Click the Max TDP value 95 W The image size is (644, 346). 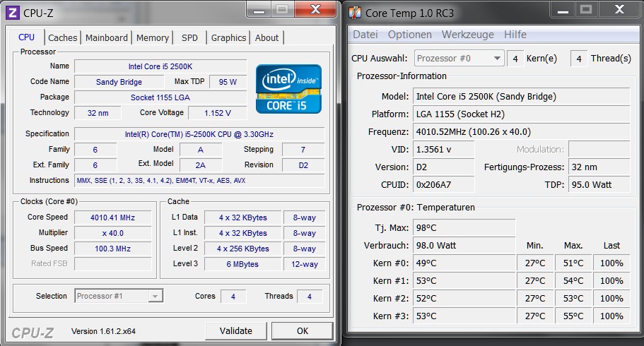point(228,82)
